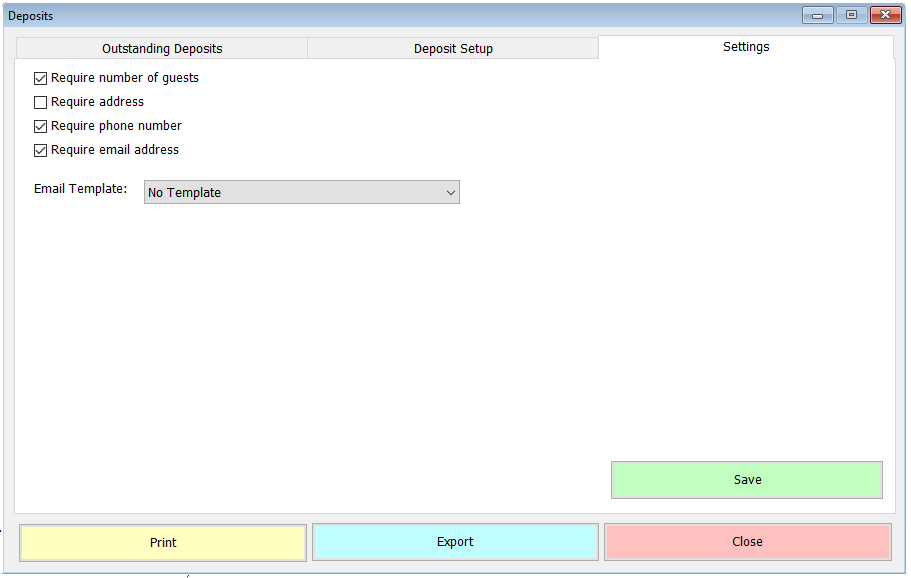The width and height of the screenshot is (911, 578).
Task: Switch to the Outstanding Deposits tab
Action: pyautogui.click(x=161, y=47)
